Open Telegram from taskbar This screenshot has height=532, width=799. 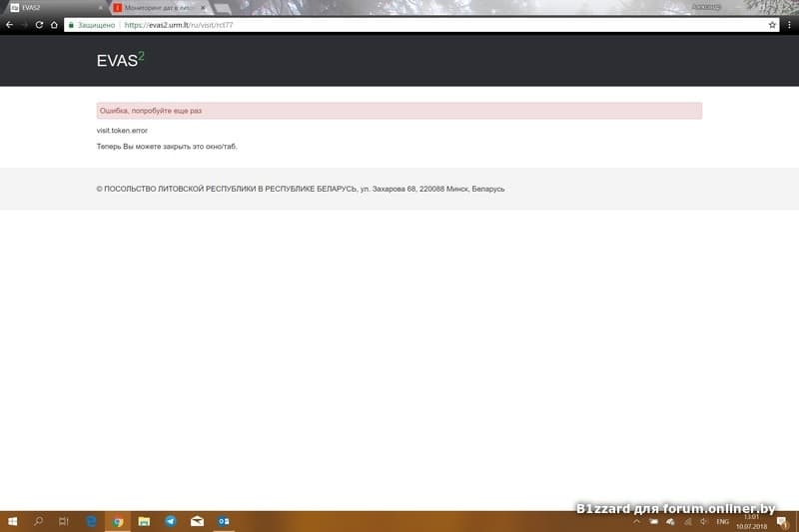(171, 521)
